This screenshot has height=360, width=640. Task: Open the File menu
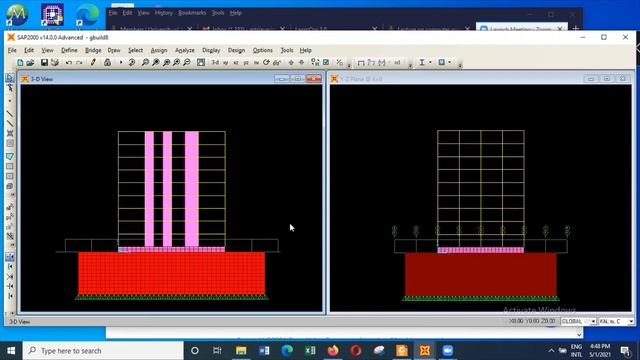[x=12, y=50]
